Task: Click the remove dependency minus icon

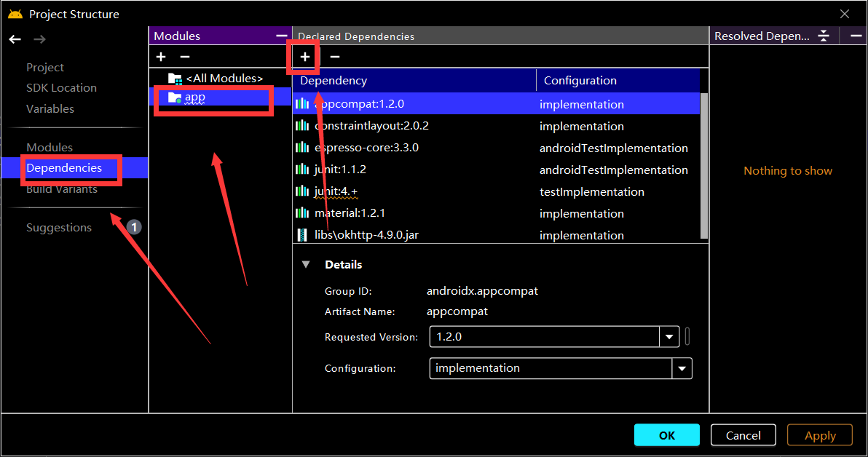Action: point(335,57)
